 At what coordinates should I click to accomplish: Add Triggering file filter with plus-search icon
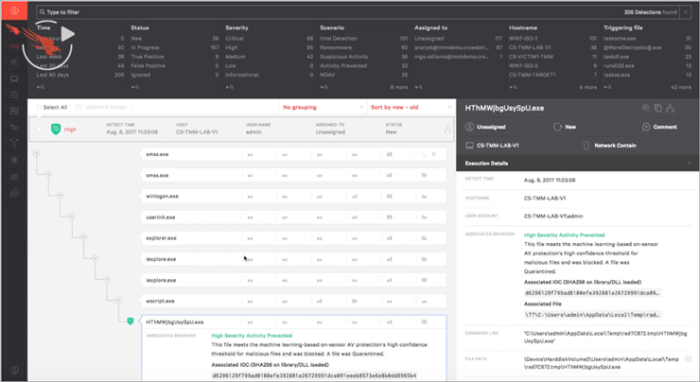tap(608, 87)
